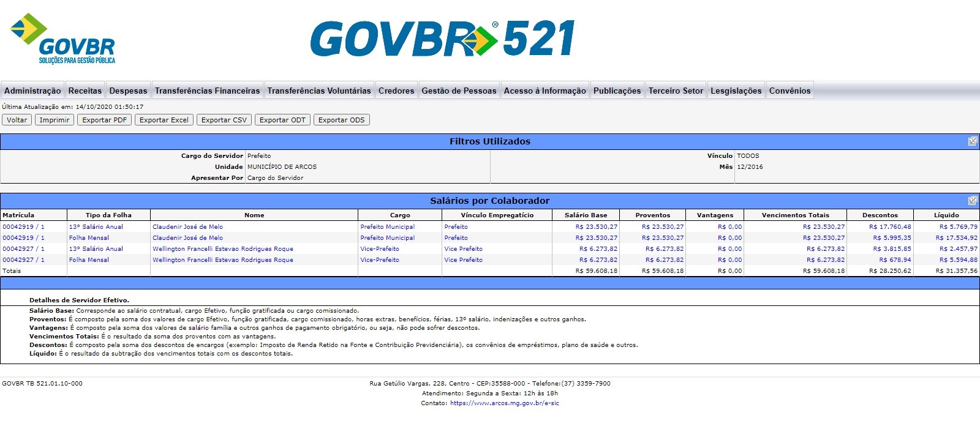The width and height of the screenshot is (980, 429).
Task: Export the report as PDF
Action: pyautogui.click(x=105, y=120)
